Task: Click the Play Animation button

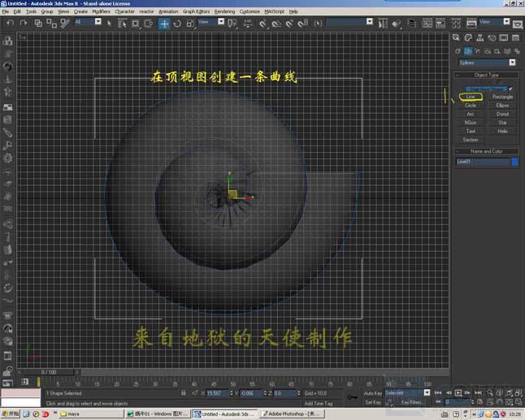Action: pos(458,393)
